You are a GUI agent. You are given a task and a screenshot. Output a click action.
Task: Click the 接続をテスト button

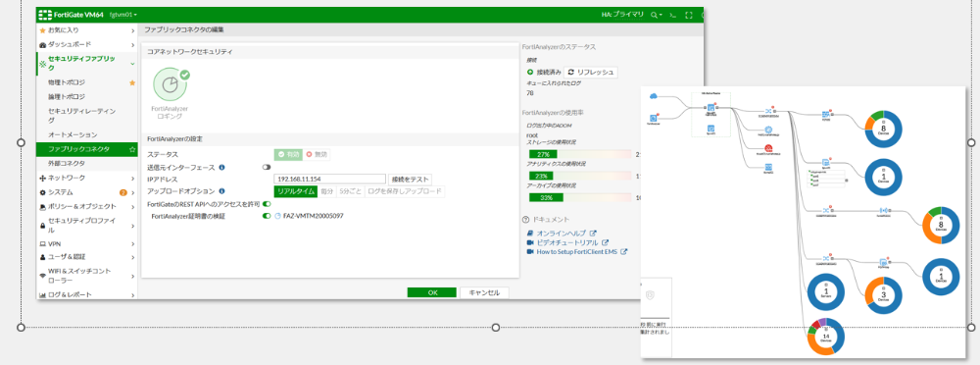tap(410, 179)
